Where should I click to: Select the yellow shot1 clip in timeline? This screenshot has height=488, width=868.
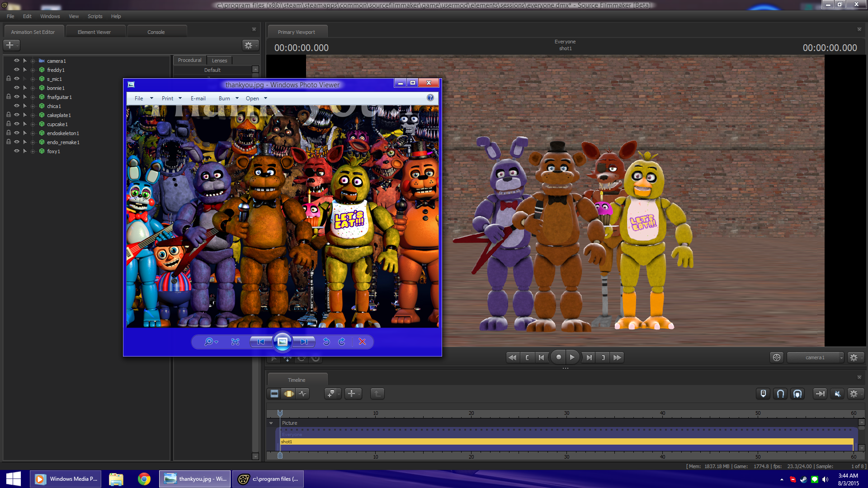[x=566, y=442]
